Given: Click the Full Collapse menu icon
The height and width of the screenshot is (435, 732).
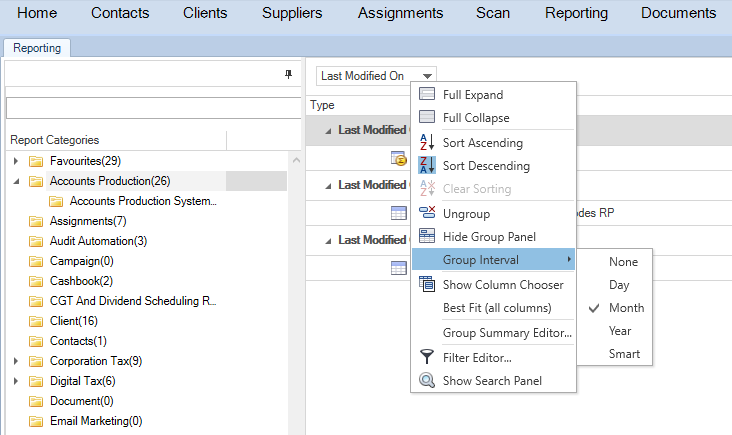Looking at the screenshot, I should tap(427, 117).
